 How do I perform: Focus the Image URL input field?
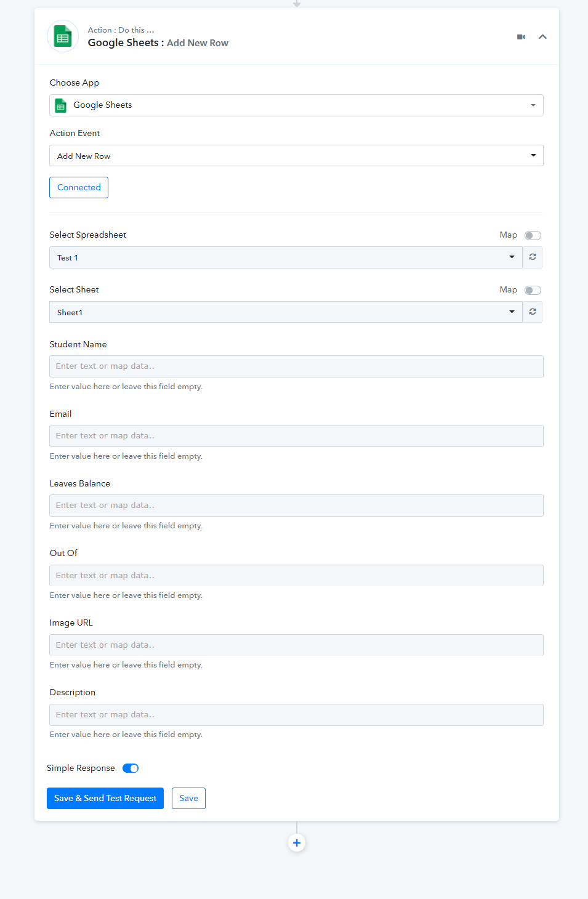[296, 645]
